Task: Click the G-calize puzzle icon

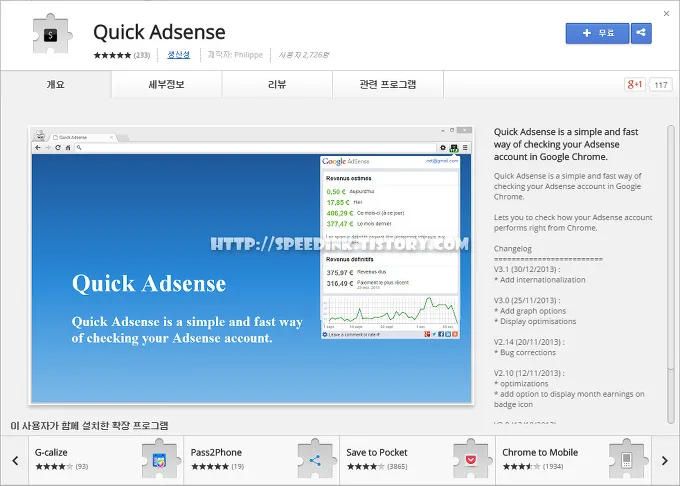Action: pyautogui.click(x=160, y=459)
